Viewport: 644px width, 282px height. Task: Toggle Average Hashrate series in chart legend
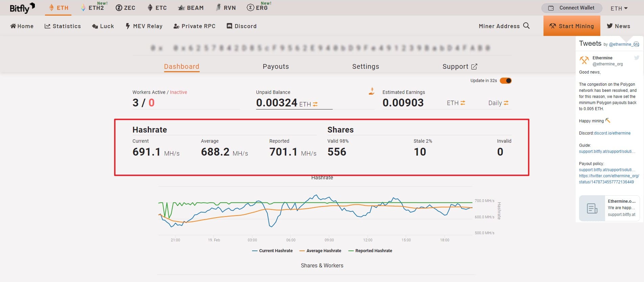(320, 251)
